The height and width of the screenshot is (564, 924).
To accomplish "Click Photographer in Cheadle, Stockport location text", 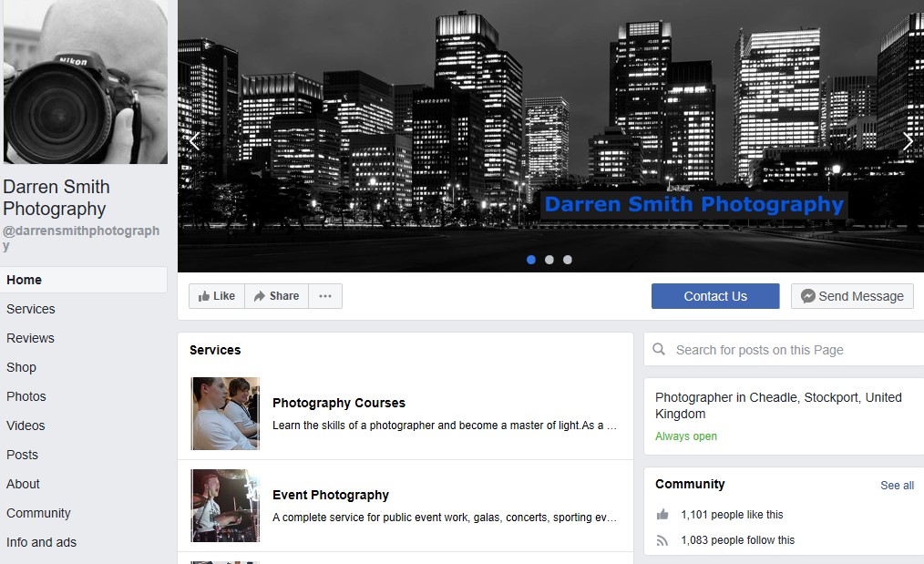I will coord(778,405).
